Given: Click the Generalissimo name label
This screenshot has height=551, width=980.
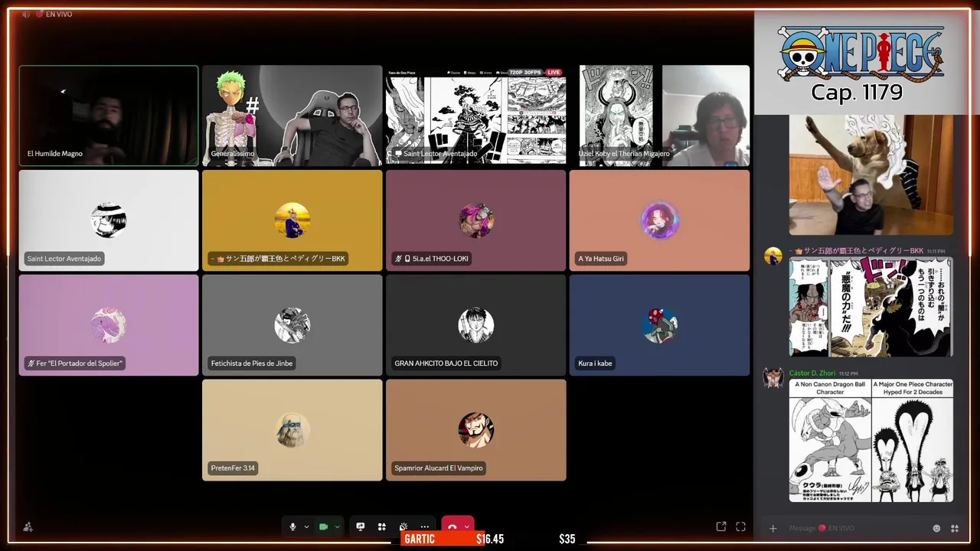Looking at the screenshot, I should point(233,154).
